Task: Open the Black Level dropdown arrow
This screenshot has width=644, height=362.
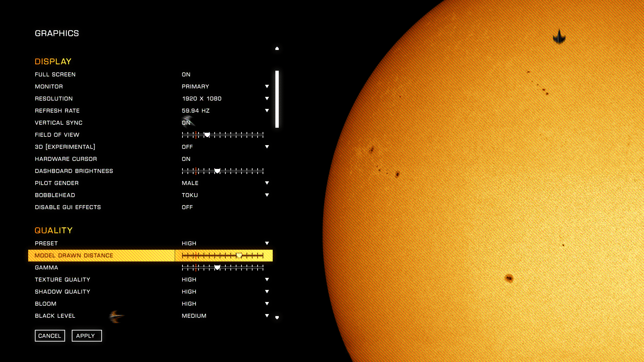Action: pos(267,316)
